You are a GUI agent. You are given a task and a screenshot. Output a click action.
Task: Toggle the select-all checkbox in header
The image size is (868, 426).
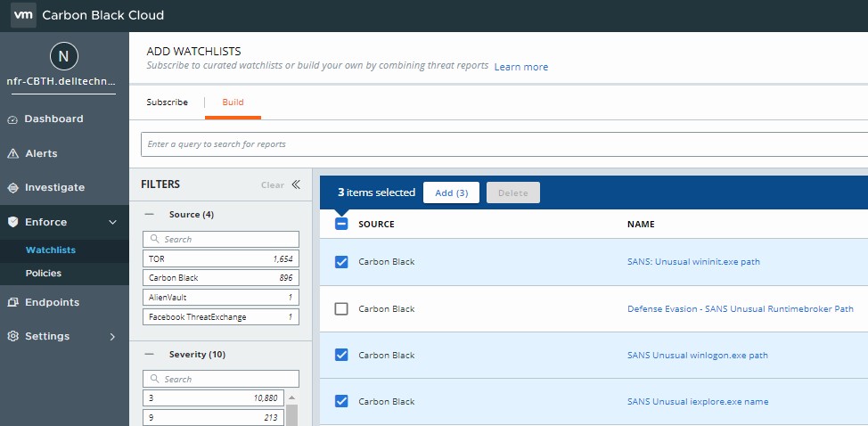point(341,225)
